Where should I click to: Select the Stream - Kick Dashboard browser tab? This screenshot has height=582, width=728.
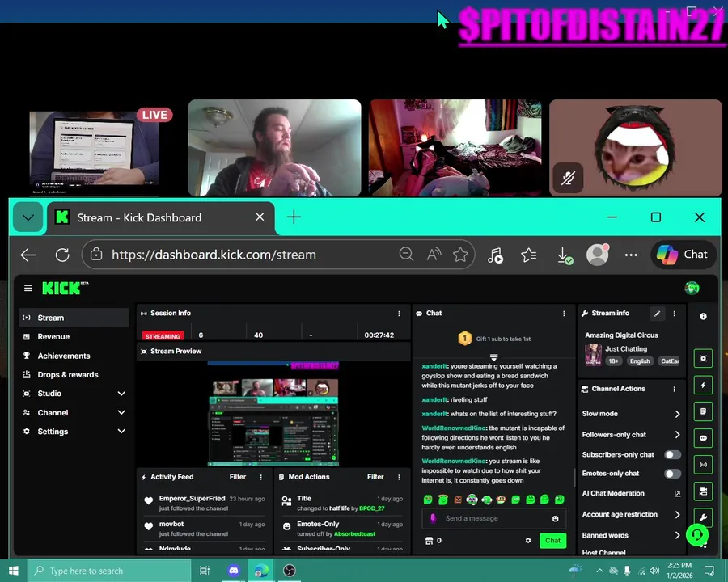tap(160, 217)
